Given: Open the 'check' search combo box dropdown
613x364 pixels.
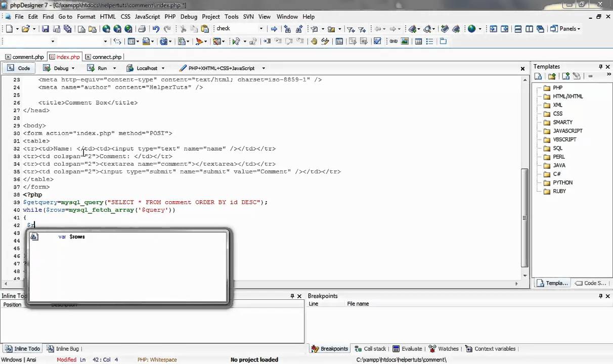Looking at the screenshot, I should 261,29.
